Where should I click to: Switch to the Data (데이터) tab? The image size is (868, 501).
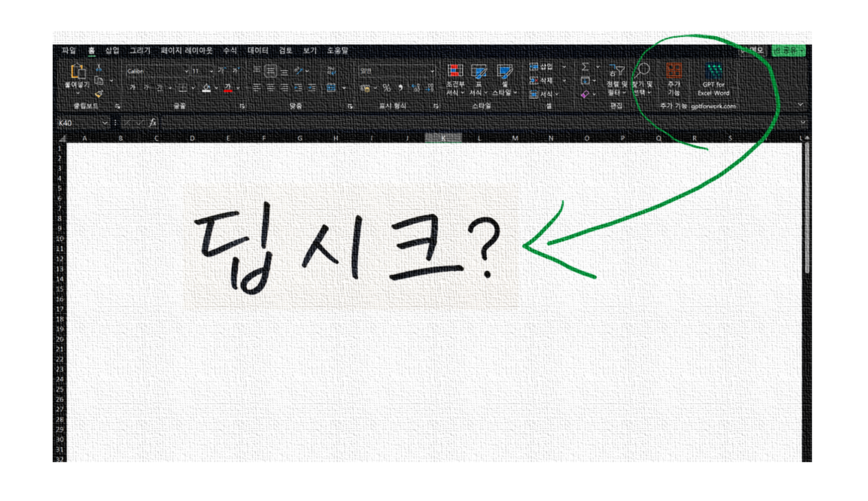coord(258,51)
